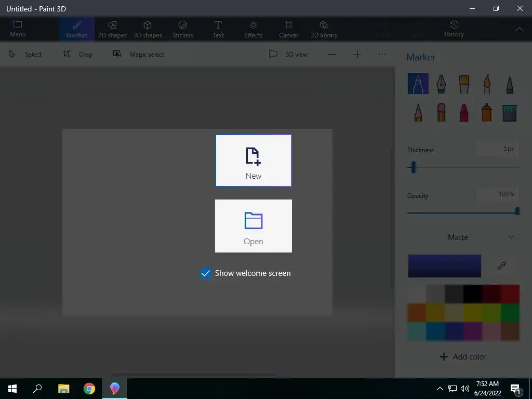The image size is (532, 399).
Task: Select the indigo color swatch
Action: (x=454, y=331)
